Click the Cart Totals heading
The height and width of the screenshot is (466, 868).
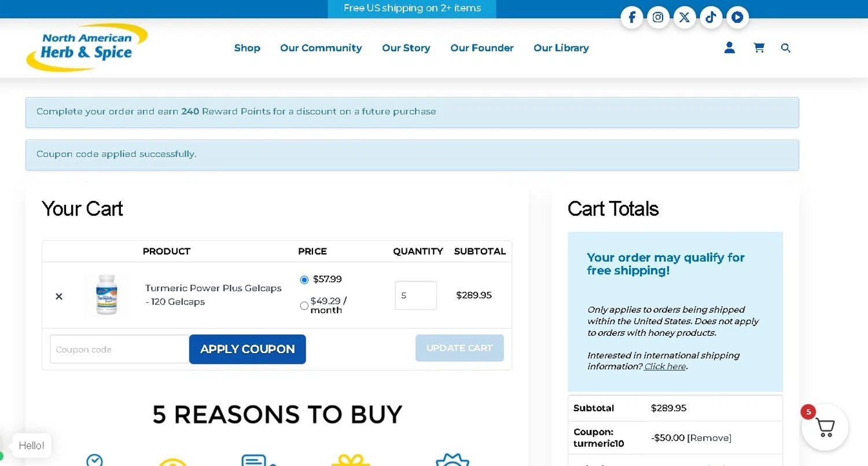613,208
